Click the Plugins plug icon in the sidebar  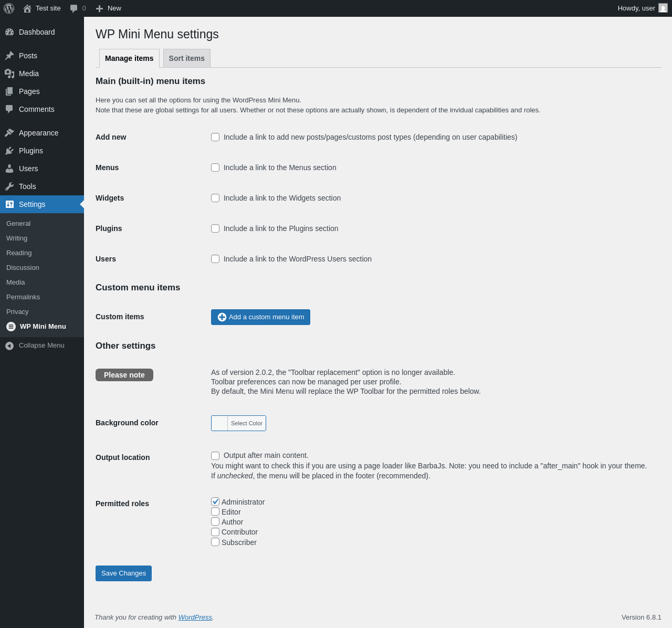click(9, 151)
